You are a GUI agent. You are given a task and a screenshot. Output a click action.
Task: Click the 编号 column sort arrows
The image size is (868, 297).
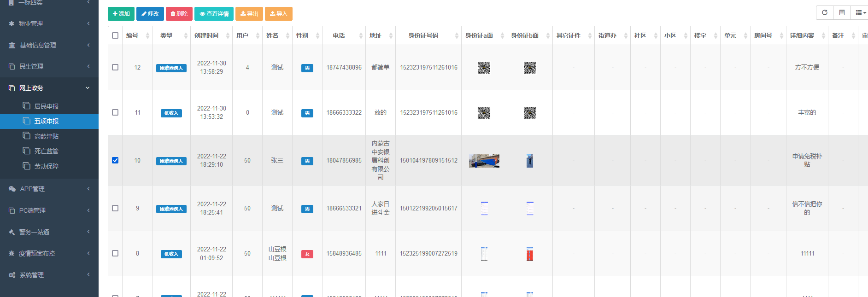[147, 36]
